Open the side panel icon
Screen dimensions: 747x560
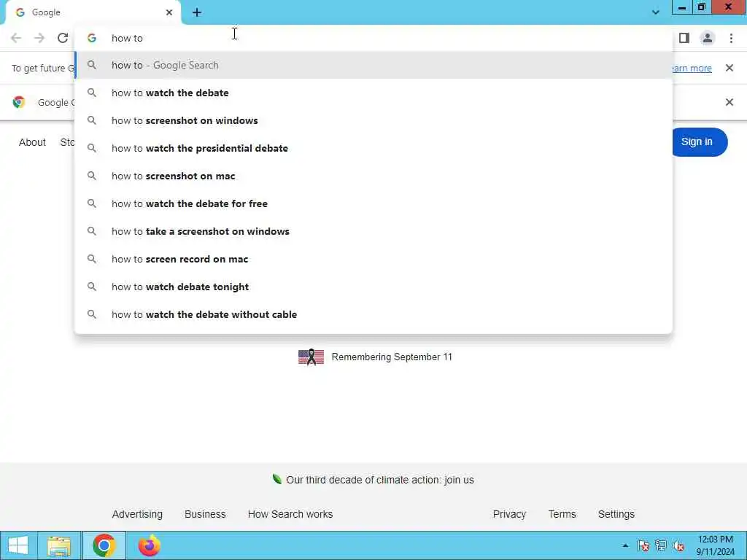(x=684, y=38)
